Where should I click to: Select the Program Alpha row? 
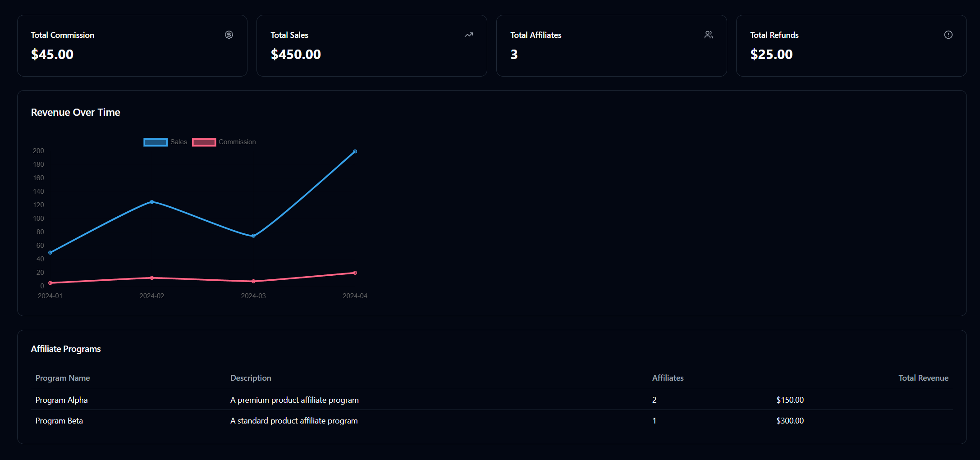click(62, 400)
